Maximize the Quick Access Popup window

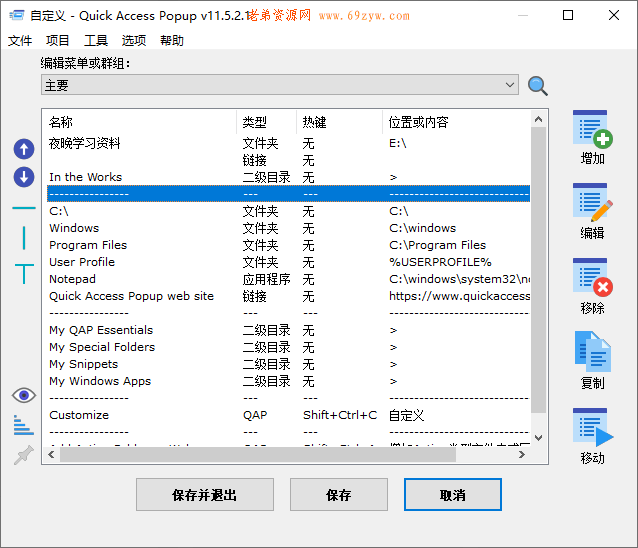click(568, 15)
